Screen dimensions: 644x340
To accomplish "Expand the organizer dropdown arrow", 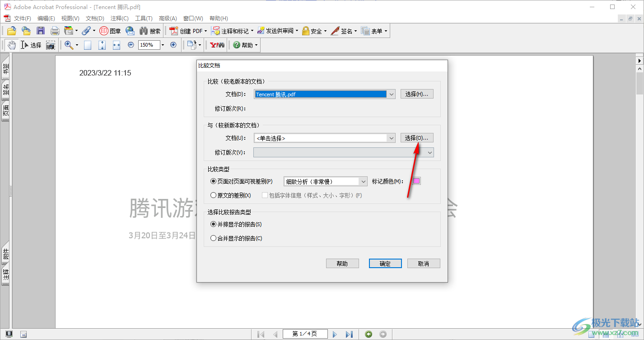I will coord(76,31).
